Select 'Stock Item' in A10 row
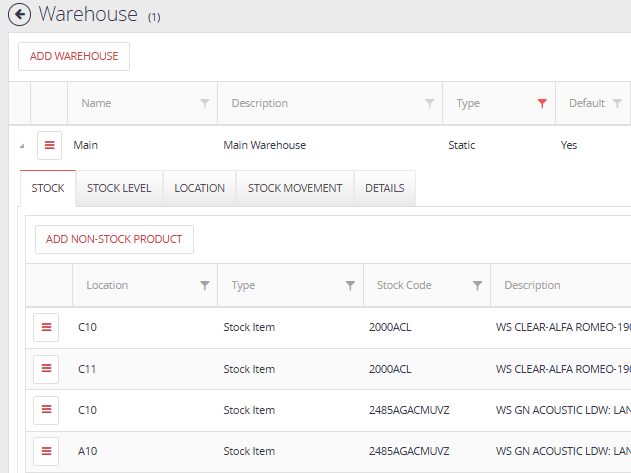The image size is (631, 473). click(250, 451)
